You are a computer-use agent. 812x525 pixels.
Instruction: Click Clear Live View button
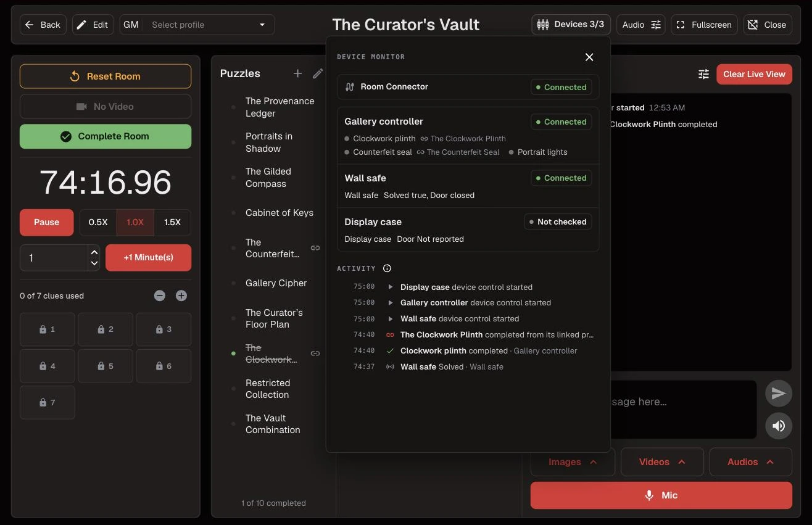click(x=754, y=74)
